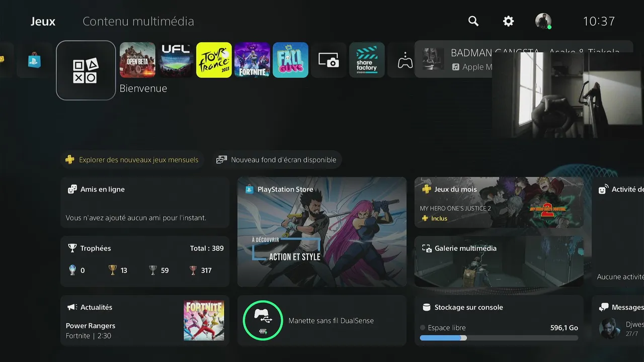Screen dimensions: 644x362
Task: Click the PlayStation Store card header icon
Action: click(x=250, y=190)
